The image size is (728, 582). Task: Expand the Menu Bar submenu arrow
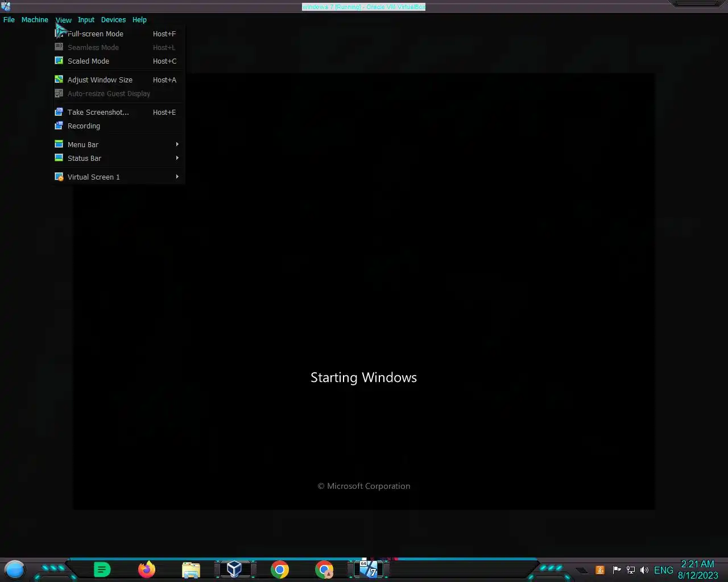[177, 144]
